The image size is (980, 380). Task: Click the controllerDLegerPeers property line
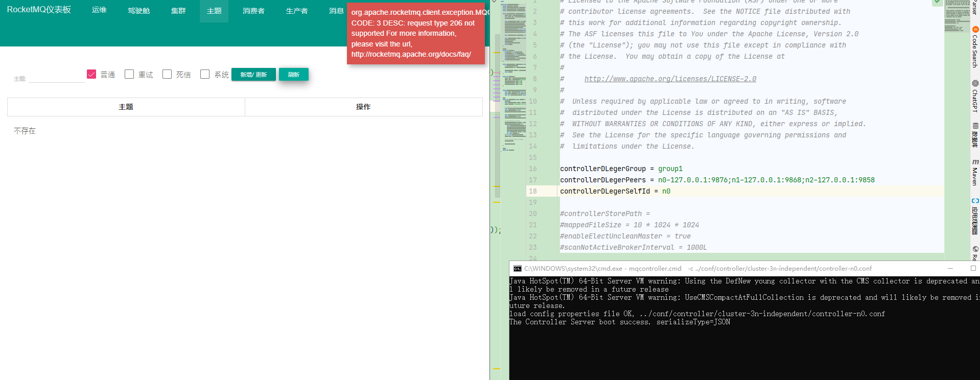tap(717, 180)
